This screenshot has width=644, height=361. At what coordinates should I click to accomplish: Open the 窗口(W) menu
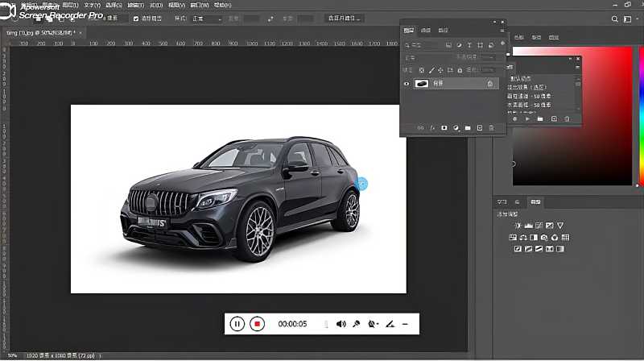coord(200,6)
